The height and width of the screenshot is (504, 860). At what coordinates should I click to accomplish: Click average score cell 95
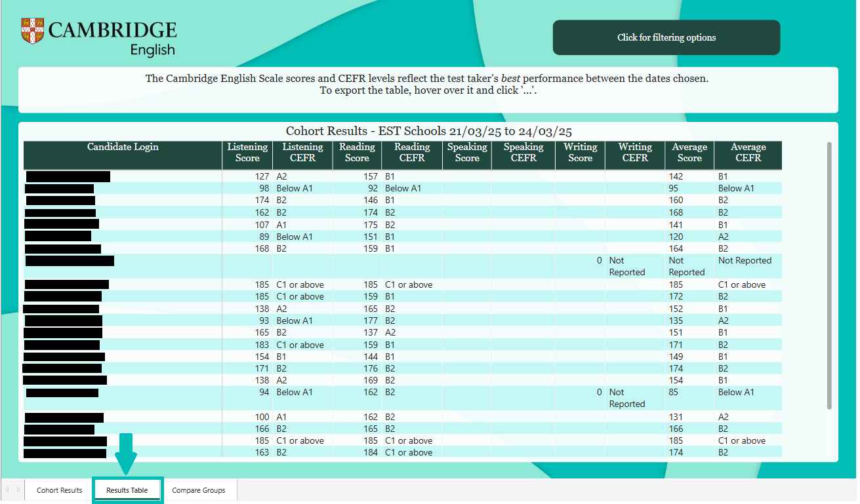674,188
